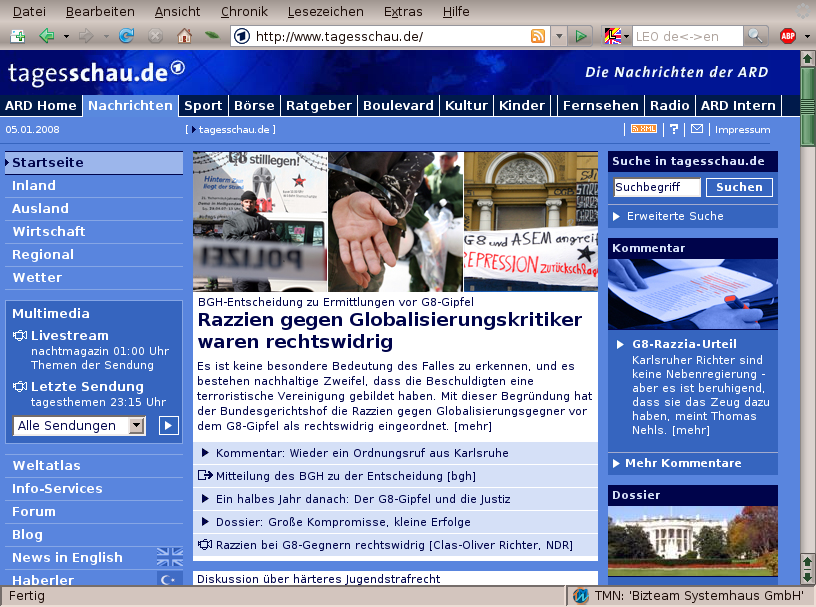
Task: Open the Lesezeichen menu
Action: click(x=326, y=11)
